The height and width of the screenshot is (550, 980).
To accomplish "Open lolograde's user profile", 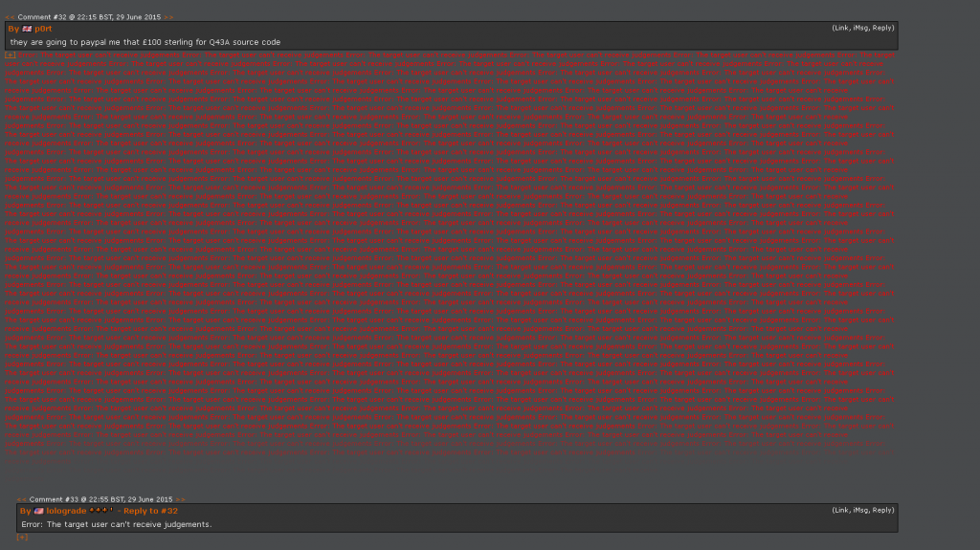I will [x=66, y=511].
